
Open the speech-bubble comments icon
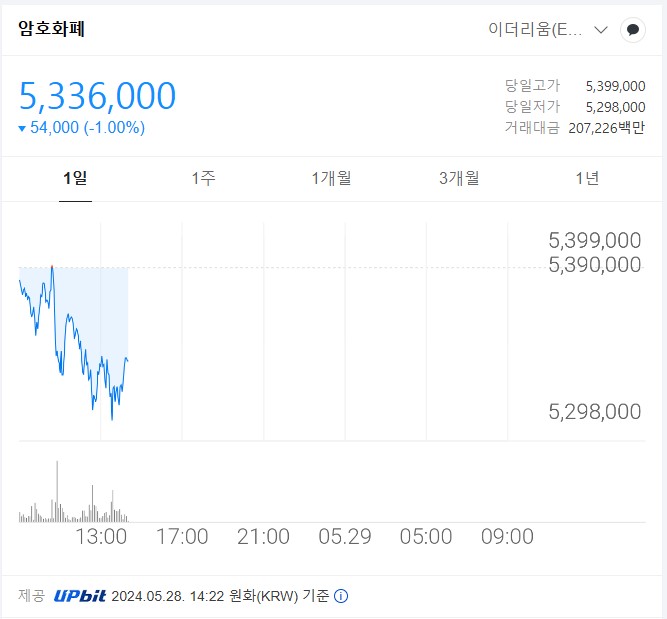632,30
